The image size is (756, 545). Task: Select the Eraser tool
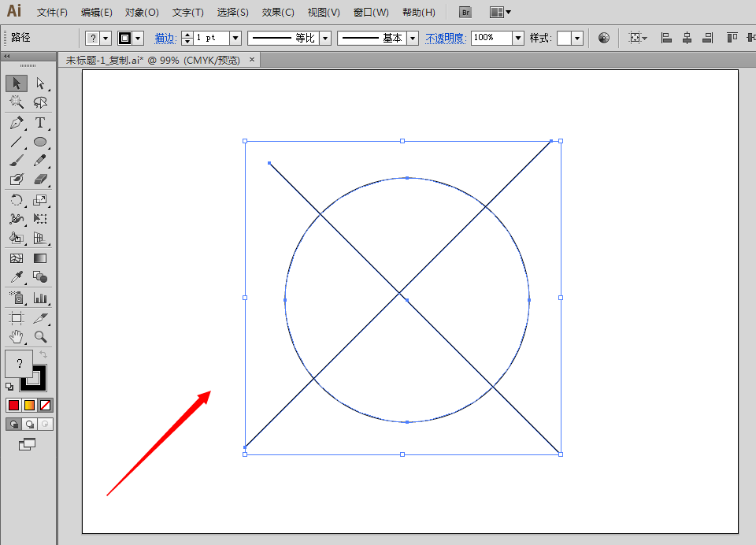tap(40, 180)
